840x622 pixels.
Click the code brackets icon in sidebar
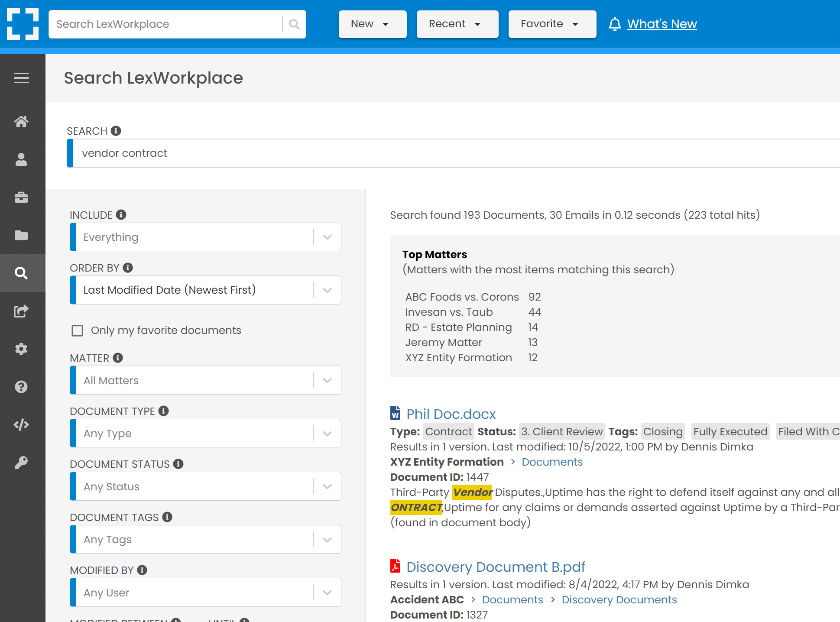pos(21,424)
